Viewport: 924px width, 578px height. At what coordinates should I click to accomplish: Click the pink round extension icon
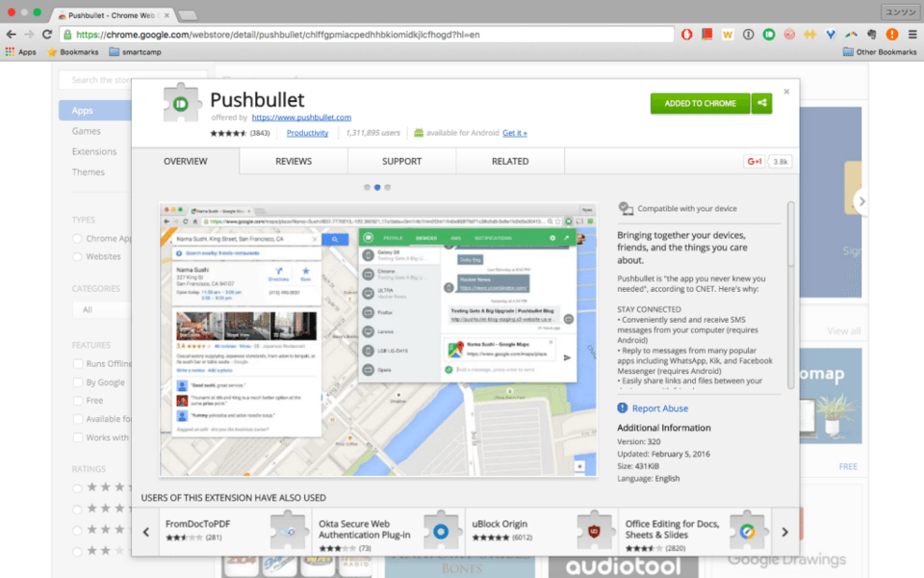click(x=789, y=35)
